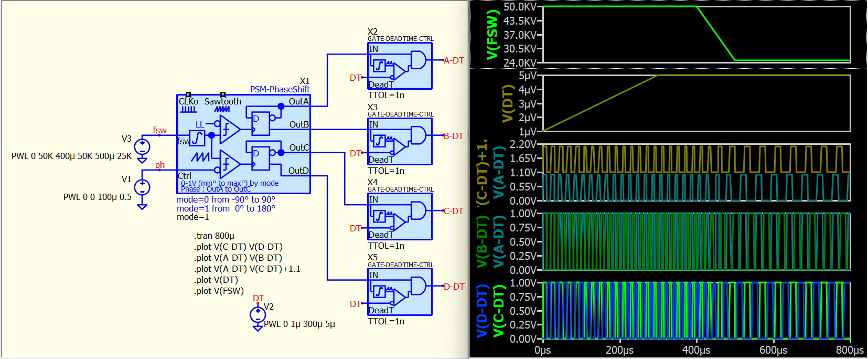Click the AND gate symbol inside X3
Viewport: 868px width, 359px height.
418,135
